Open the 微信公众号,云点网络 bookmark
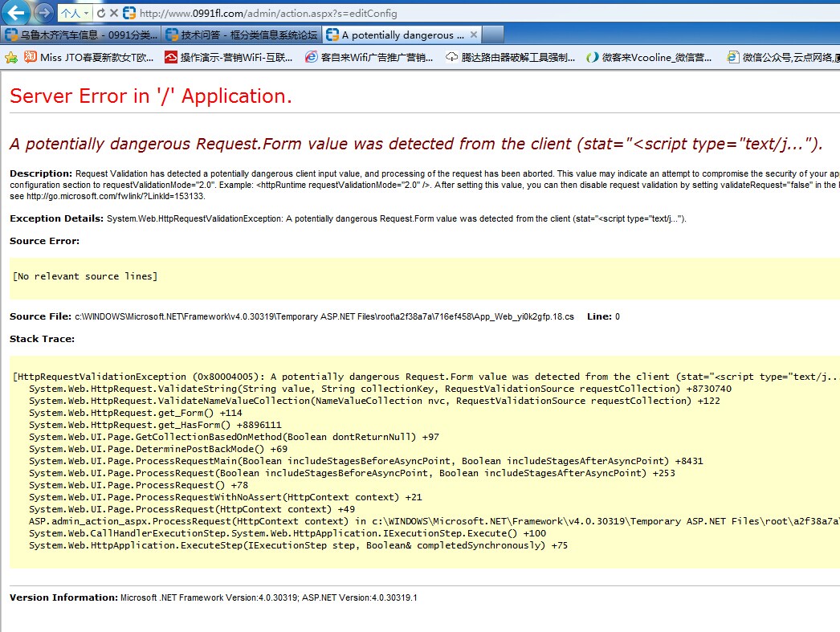 tap(783, 57)
